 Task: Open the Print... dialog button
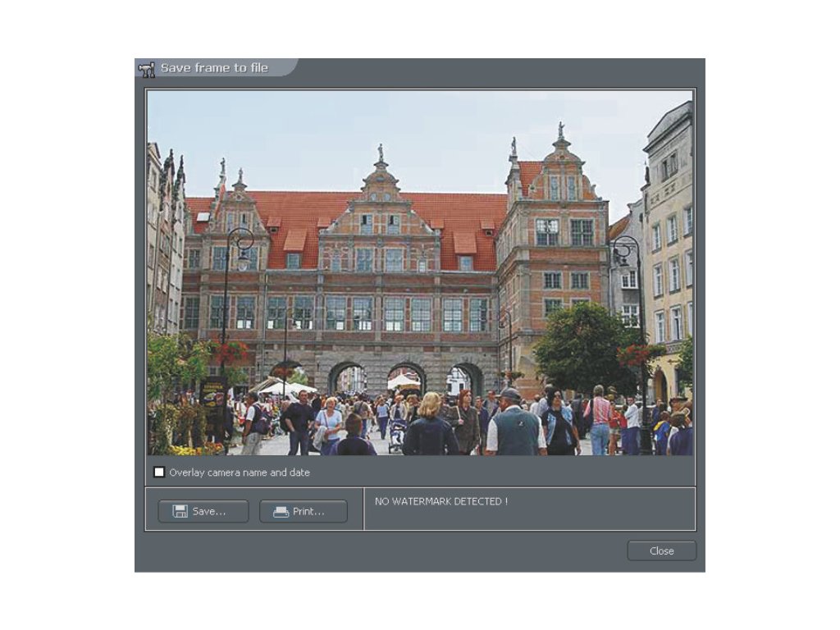click(x=303, y=511)
